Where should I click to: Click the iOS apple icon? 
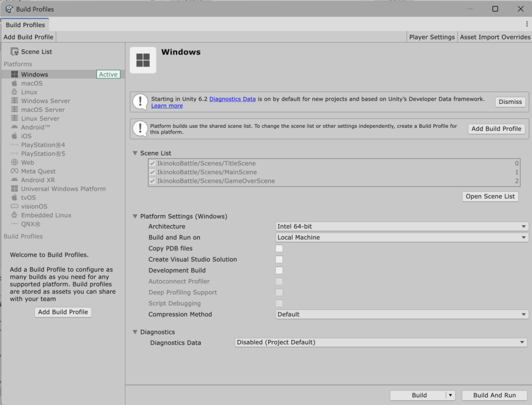coord(14,136)
